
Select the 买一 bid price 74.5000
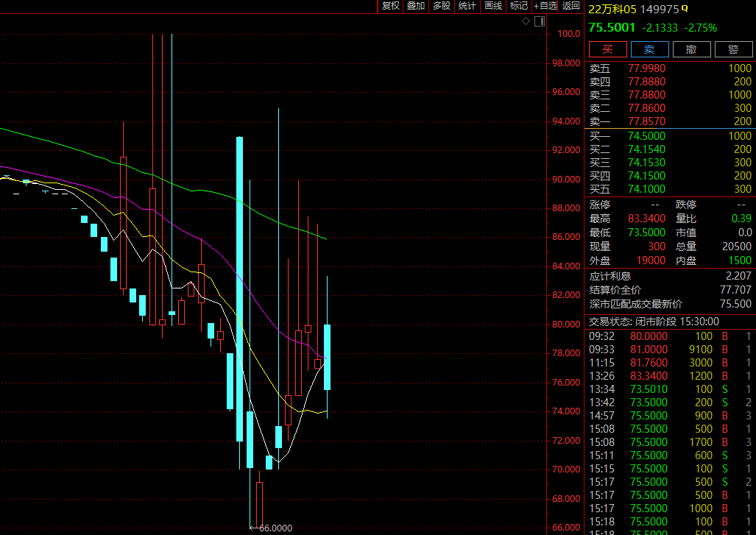click(646, 136)
